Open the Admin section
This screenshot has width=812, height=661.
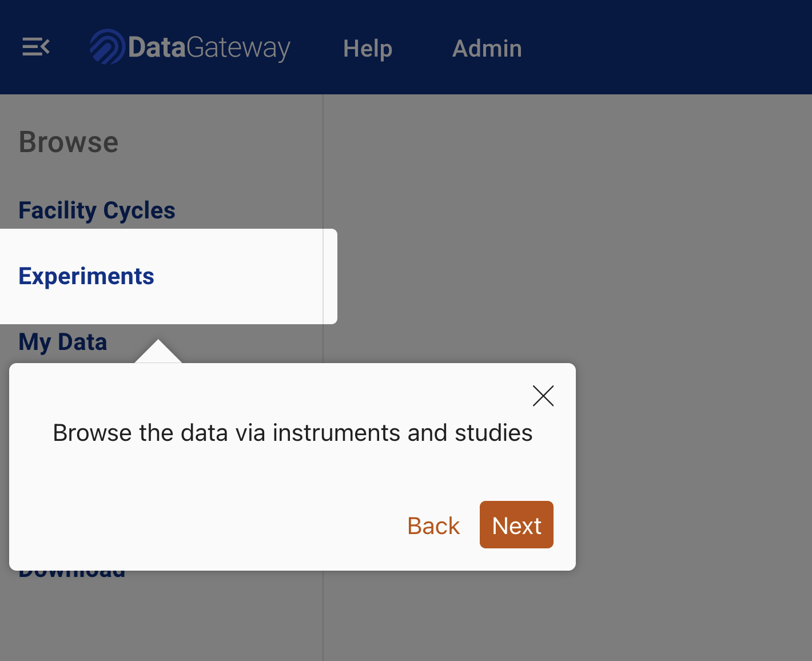pos(487,48)
